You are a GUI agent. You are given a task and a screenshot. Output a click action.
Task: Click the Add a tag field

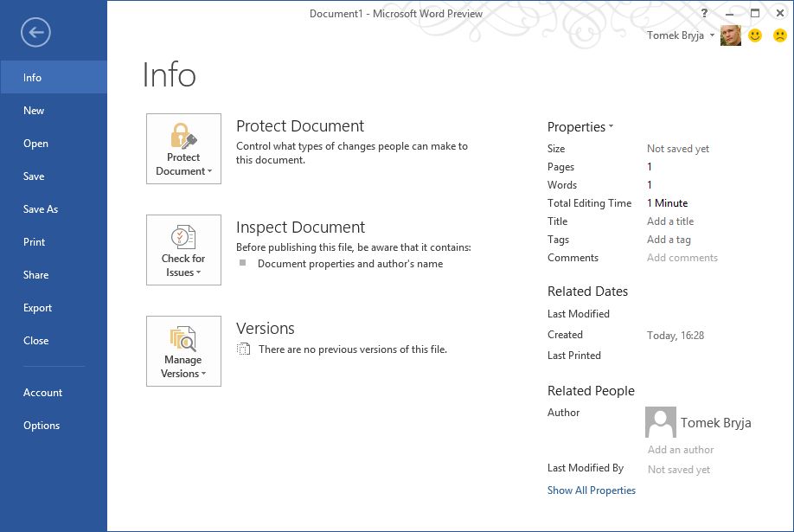click(669, 240)
